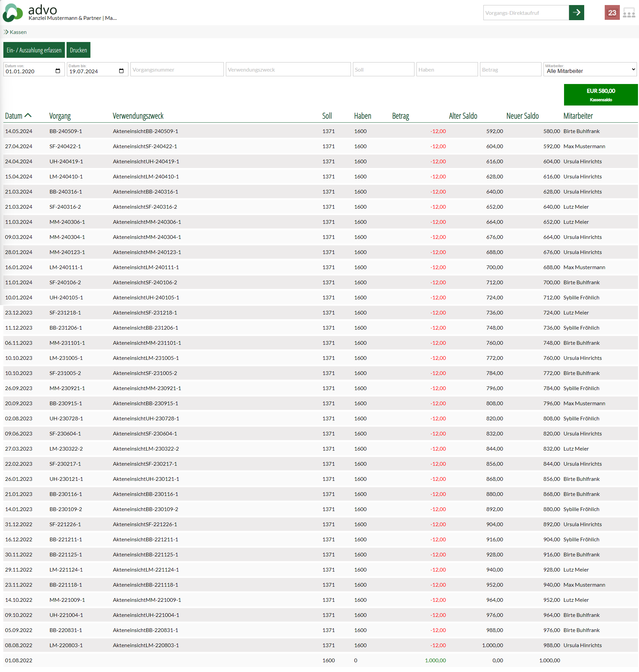This screenshot has width=639, height=672.
Task: Click the Verwendungszweck filter field
Action: [x=288, y=70]
